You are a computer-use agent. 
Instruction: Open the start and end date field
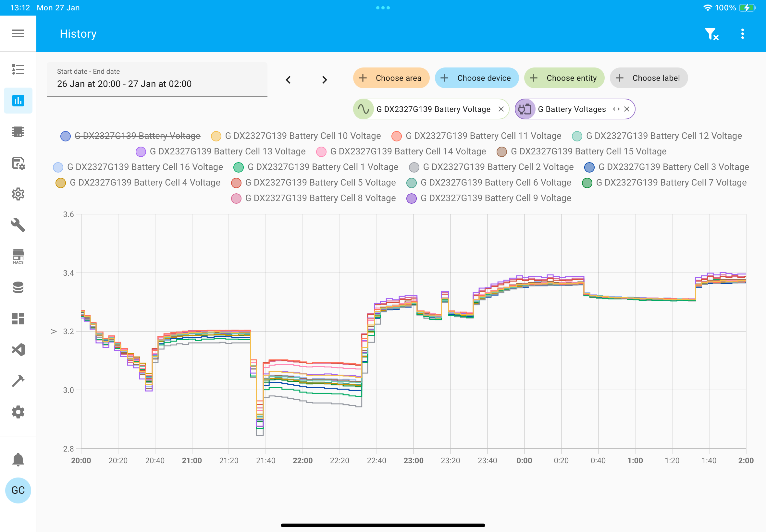[157, 79]
